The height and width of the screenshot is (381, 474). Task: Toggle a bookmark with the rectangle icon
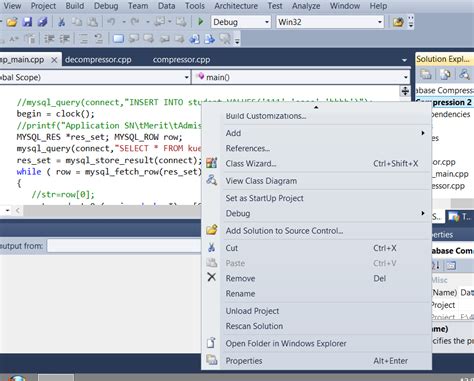click(118, 39)
